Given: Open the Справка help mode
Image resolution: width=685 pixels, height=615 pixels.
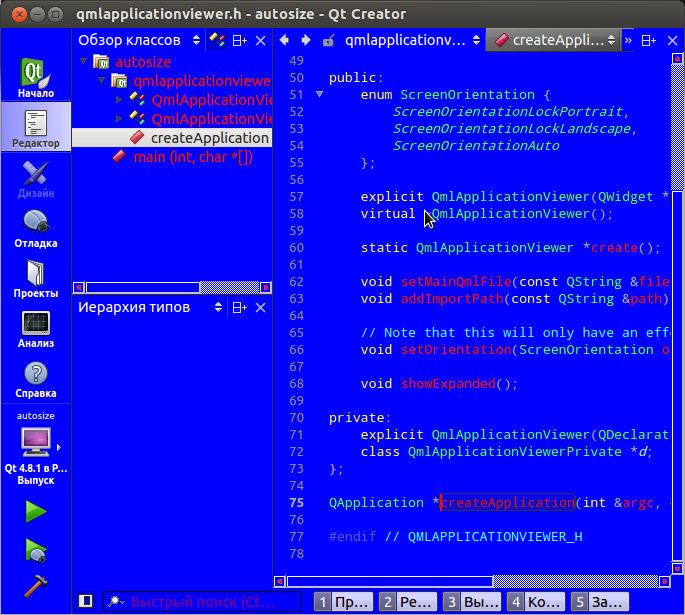Looking at the screenshot, I should 36,379.
